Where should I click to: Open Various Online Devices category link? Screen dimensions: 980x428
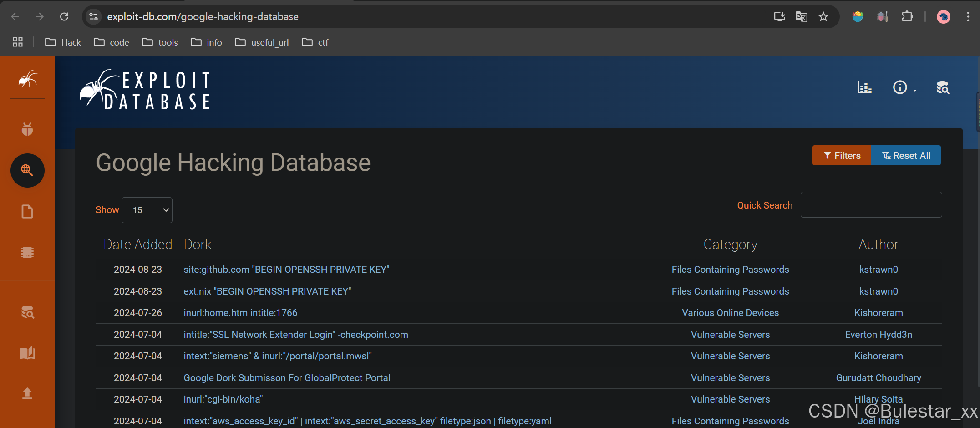pyautogui.click(x=730, y=313)
